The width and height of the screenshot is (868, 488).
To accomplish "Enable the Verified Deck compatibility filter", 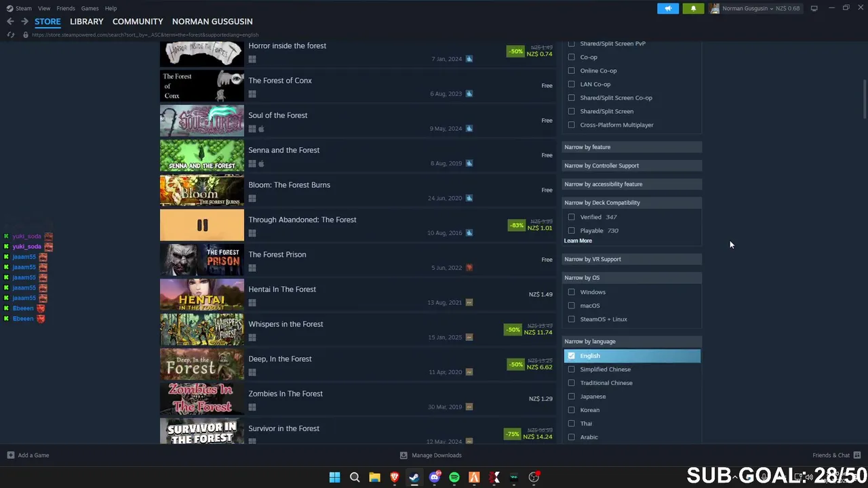I will tap(571, 217).
